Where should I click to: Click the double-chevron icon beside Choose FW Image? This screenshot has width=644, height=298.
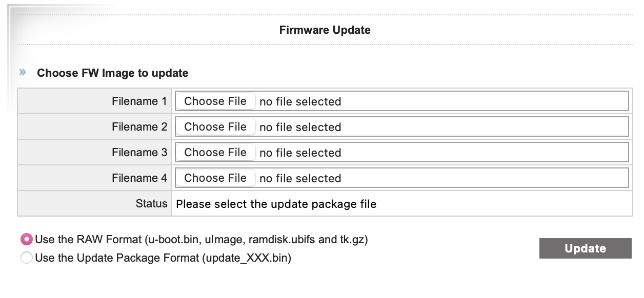click(x=23, y=73)
